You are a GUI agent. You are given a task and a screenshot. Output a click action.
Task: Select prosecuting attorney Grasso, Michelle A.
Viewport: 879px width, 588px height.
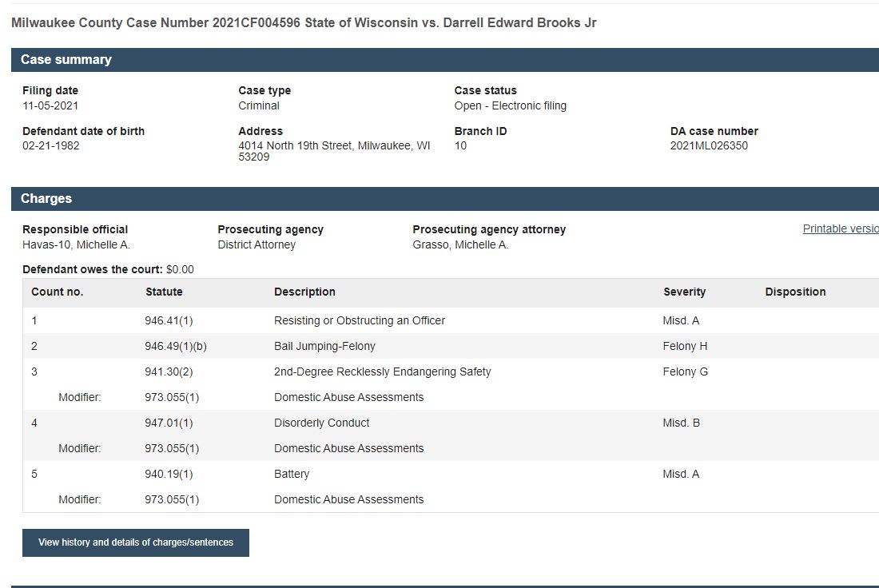pos(460,244)
